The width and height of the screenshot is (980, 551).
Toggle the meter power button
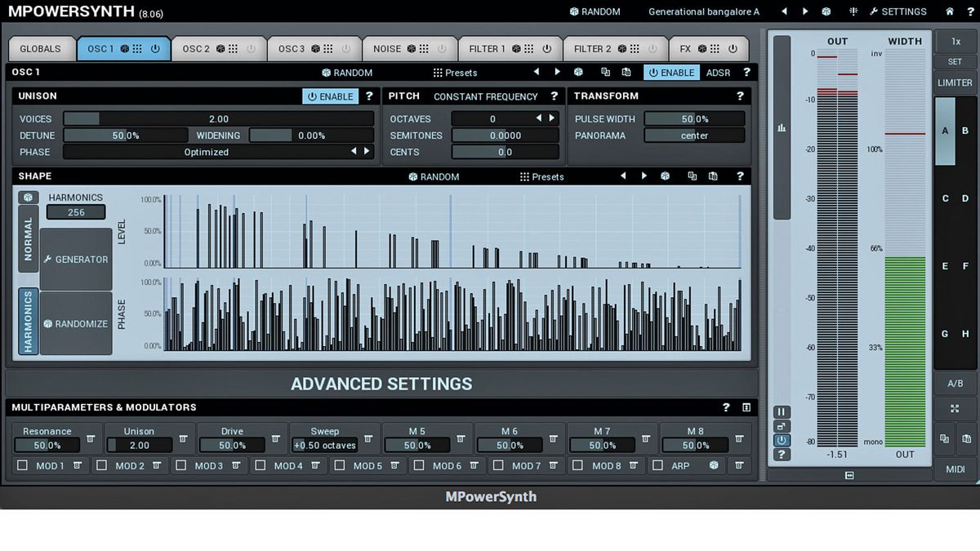pyautogui.click(x=782, y=440)
